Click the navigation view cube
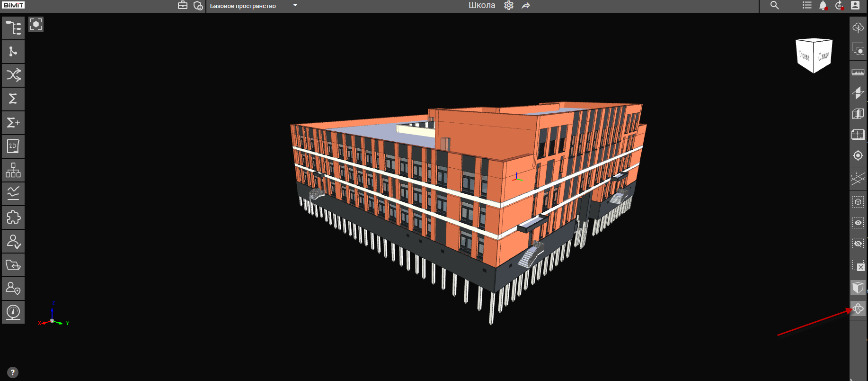 click(814, 55)
